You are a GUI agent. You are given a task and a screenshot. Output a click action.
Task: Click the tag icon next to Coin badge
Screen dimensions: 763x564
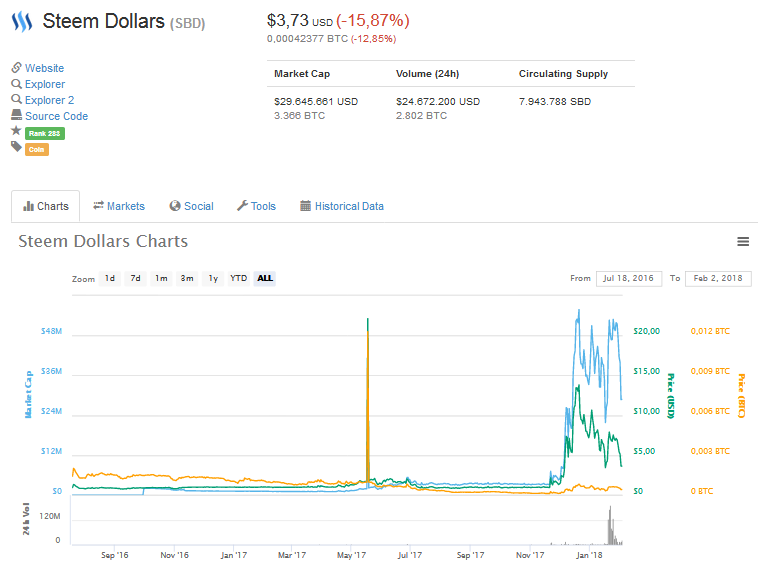coord(17,146)
